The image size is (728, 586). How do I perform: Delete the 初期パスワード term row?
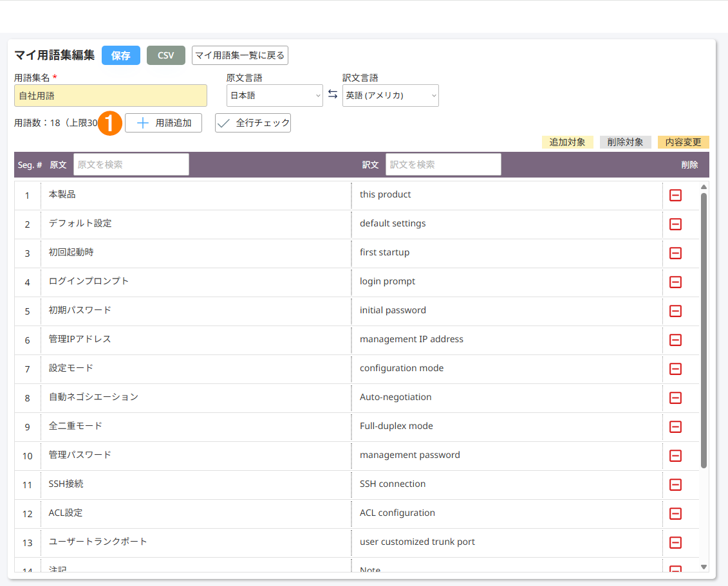[675, 311]
